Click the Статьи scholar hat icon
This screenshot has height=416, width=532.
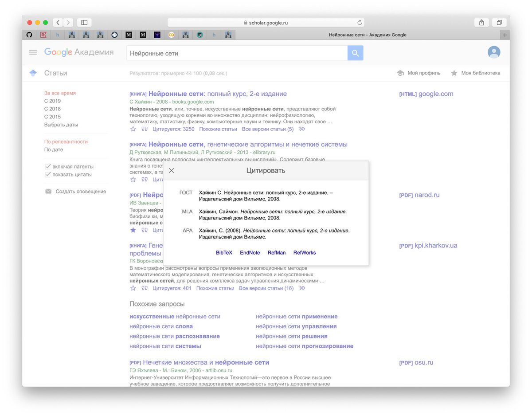pyautogui.click(x=33, y=73)
